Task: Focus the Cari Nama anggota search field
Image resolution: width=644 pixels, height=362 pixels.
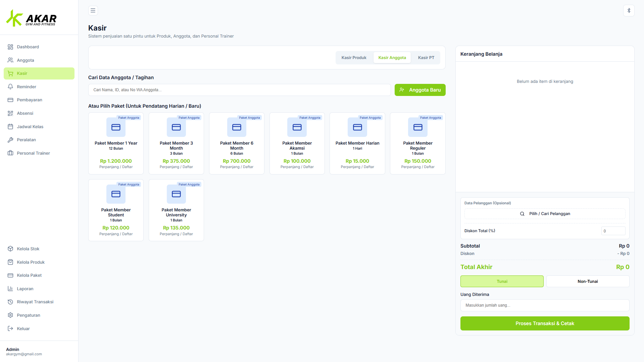Action: click(239, 90)
